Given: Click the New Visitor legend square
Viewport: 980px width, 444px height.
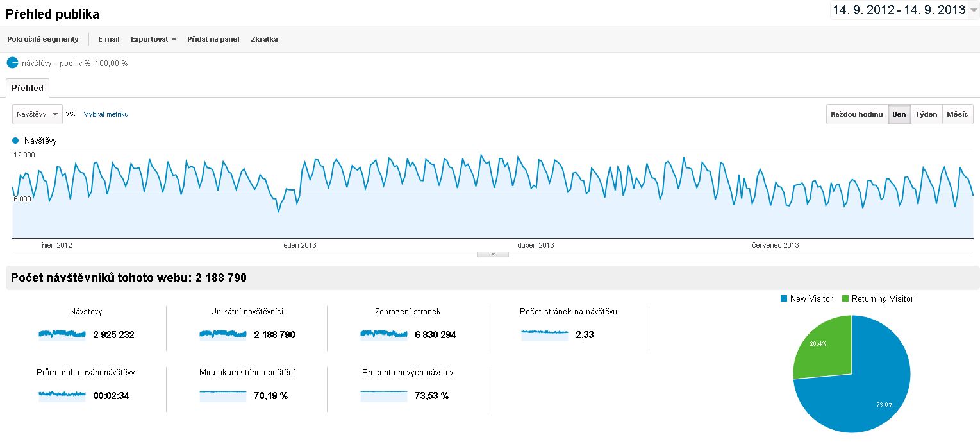Looking at the screenshot, I should point(783,298).
